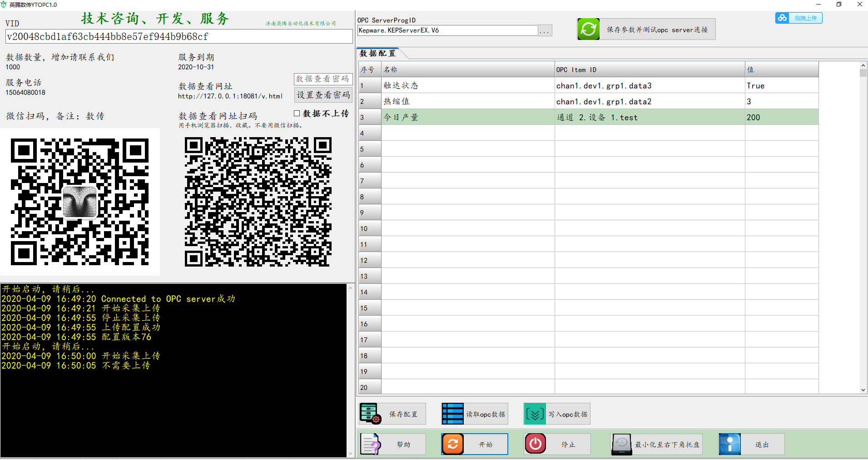Open the link http://127.0.0.1:18081/v.html
Image resolution: width=868 pixels, height=460 pixels.
click(x=229, y=96)
